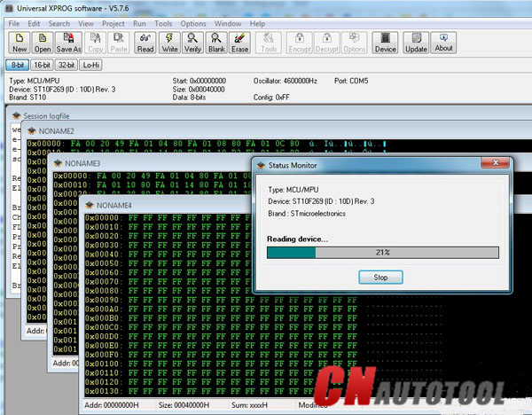The width and height of the screenshot is (532, 415).
Task: Click 'Size: 00040000H' in status bar
Action: pyautogui.click(x=184, y=405)
